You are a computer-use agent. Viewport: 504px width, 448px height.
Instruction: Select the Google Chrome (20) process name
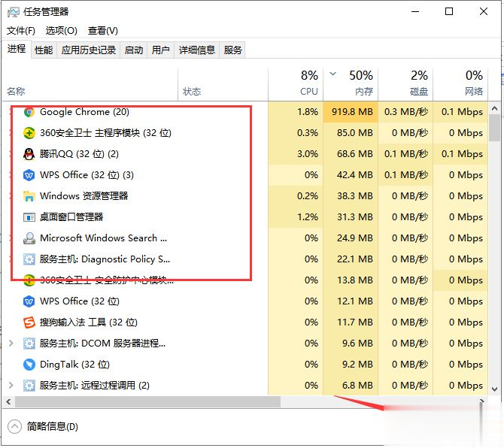point(84,112)
